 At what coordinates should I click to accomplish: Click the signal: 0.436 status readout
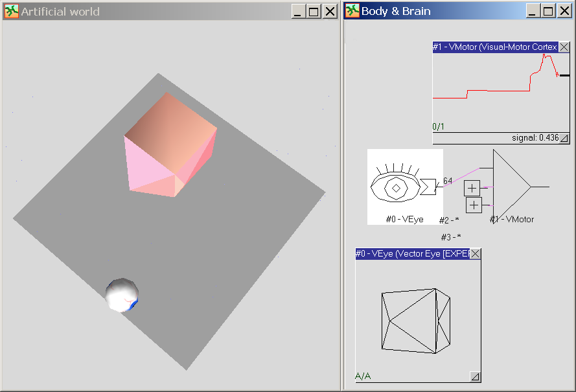[x=535, y=138]
